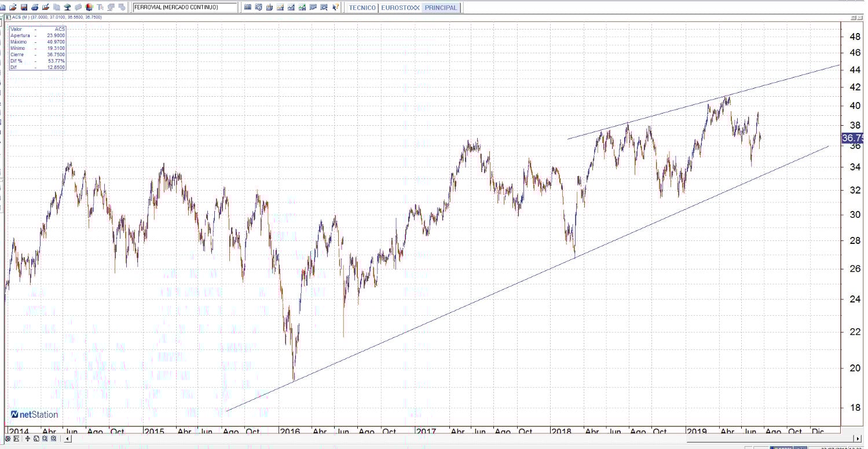Switch to the EUROSTOXX tab
Screen dimensions: 868x449
pyautogui.click(x=400, y=8)
